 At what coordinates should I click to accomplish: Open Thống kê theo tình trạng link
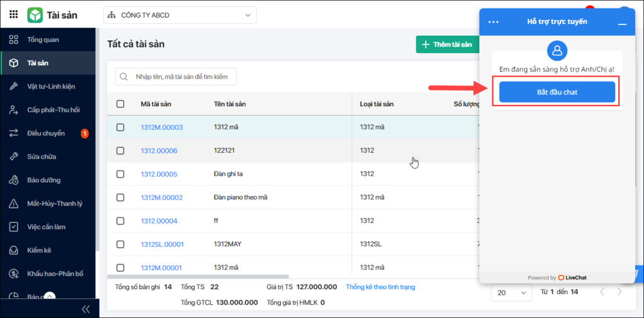tap(380, 287)
